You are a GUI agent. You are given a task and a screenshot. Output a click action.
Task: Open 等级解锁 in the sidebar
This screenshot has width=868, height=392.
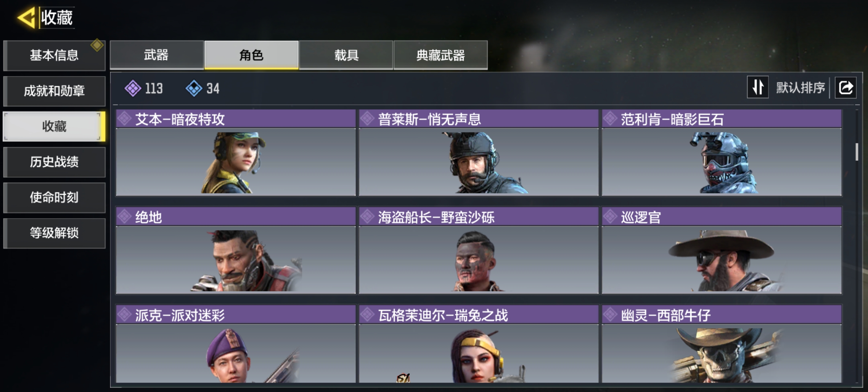pos(54,233)
